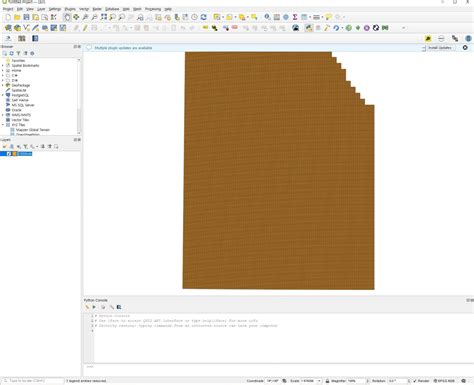Click the Magnifier value field in status bar
Viewport: 474px width, 385px height.
point(357,381)
